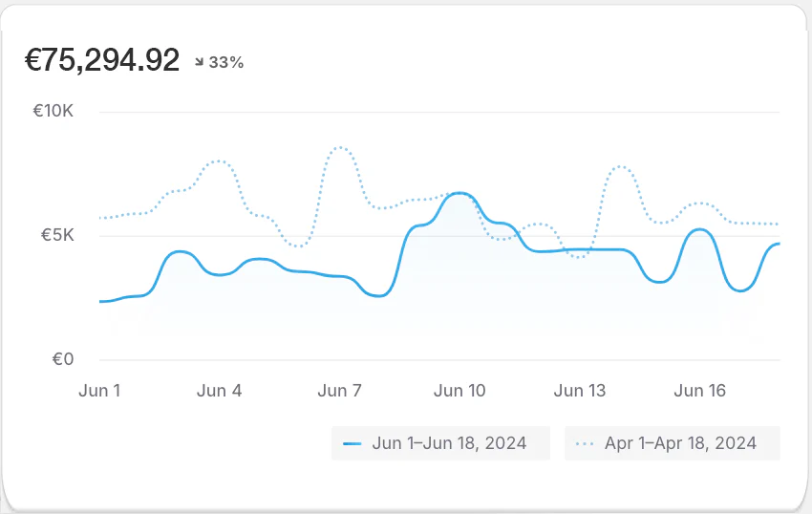Screen dimensions: 812x514
Task: Click the dotted line legend swatch
Action: click(x=586, y=443)
